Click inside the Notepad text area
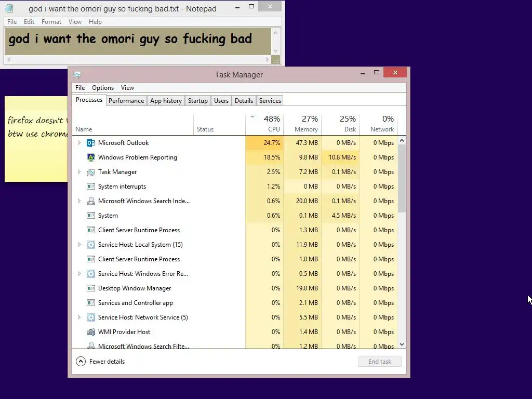Screen dimensions: 532x399 [138, 42]
